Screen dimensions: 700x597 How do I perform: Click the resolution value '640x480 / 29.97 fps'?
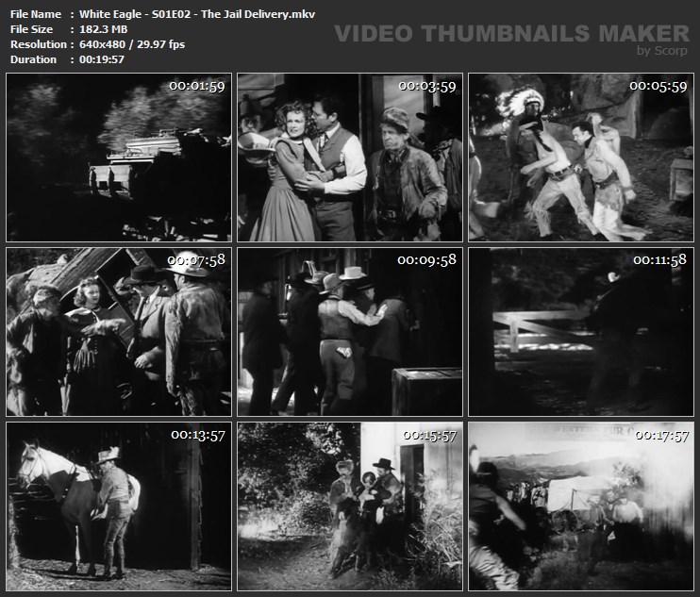click(x=132, y=44)
